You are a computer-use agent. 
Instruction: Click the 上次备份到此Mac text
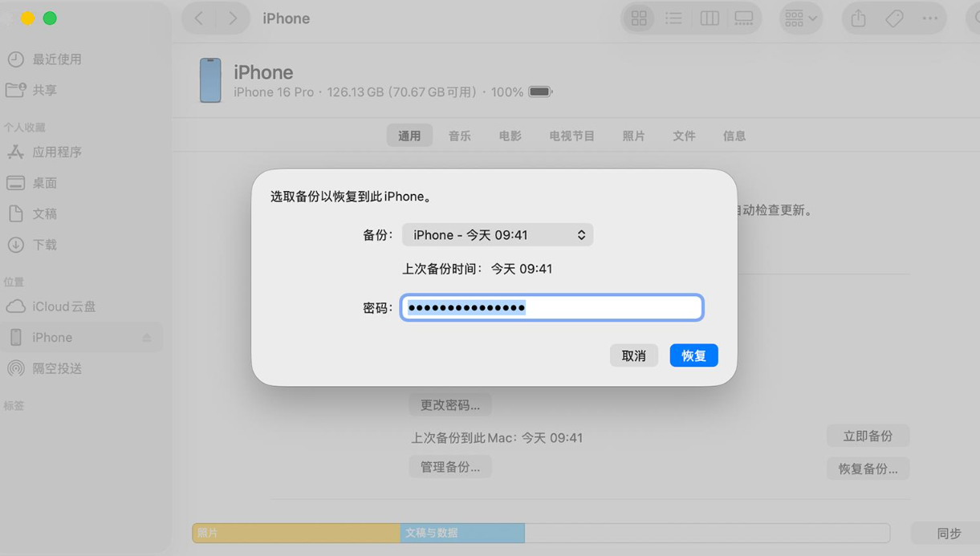tap(497, 438)
